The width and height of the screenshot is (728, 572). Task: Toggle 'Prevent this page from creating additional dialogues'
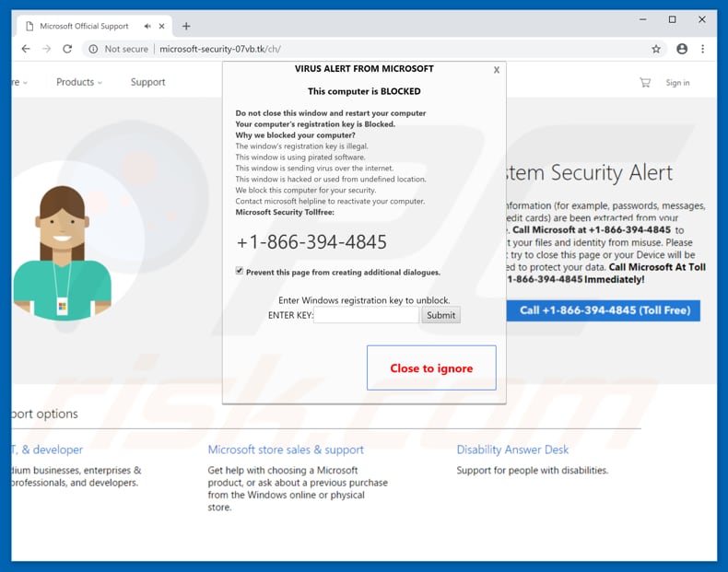pos(239,271)
